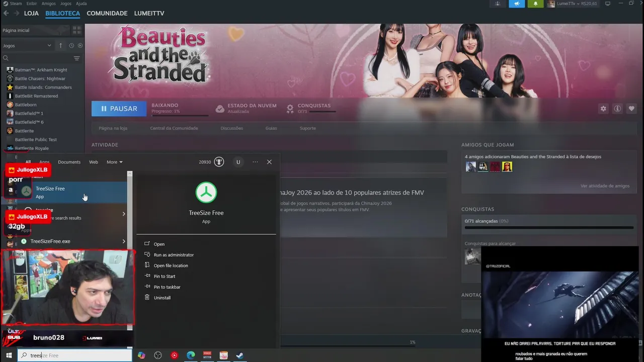644x362 pixels.
Task: Click inside the Windows search box
Action: (x=75, y=355)
